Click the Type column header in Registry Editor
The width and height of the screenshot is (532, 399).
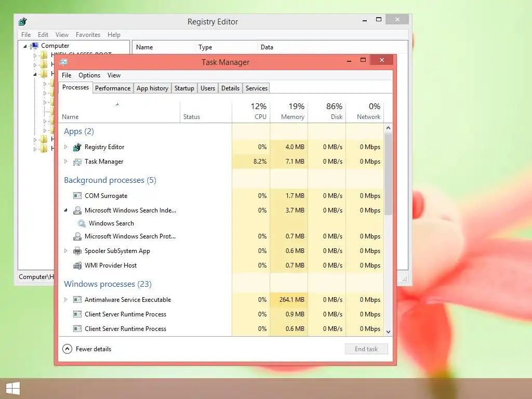tap(225, 47)
